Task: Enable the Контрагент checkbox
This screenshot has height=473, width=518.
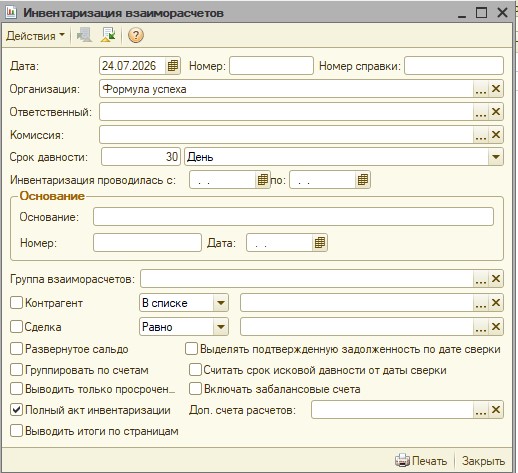Action: (16, 303)
